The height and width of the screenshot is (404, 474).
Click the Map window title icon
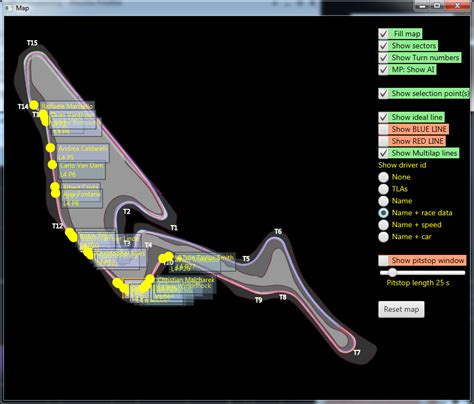8,8
